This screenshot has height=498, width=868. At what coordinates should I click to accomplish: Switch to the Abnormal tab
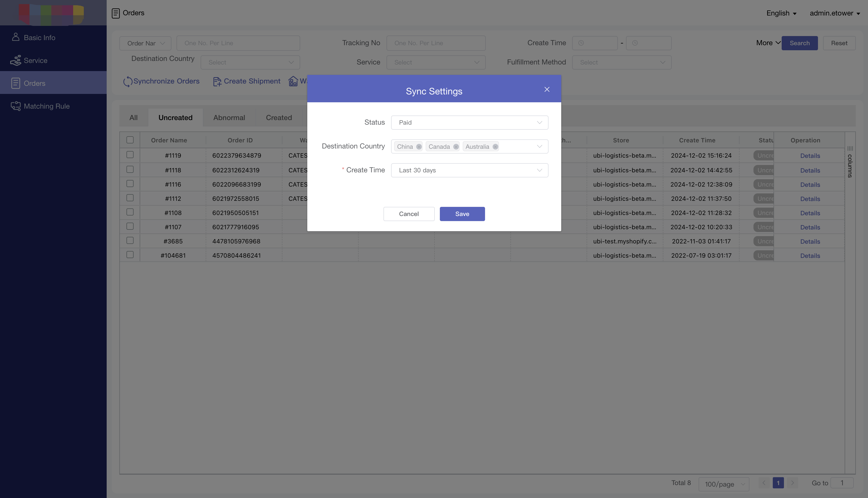click(x=229, y=118)
